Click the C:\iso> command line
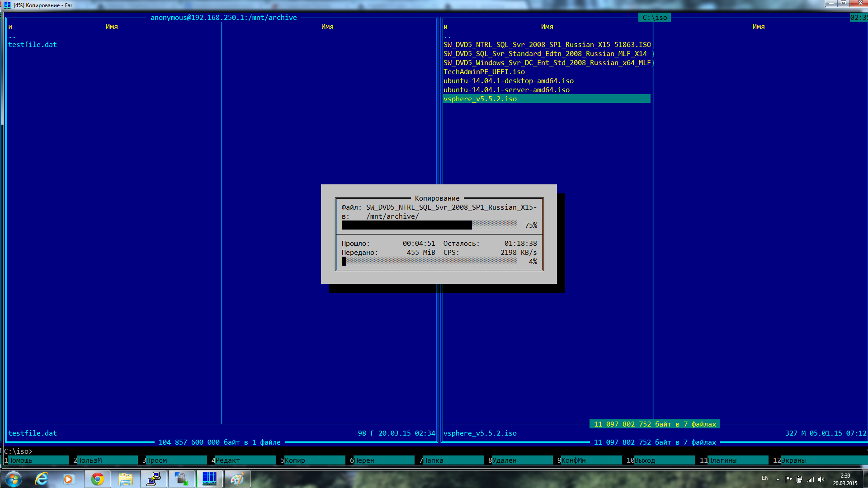Viewport: 868px width, 488px height. click(x=434, y=451)
